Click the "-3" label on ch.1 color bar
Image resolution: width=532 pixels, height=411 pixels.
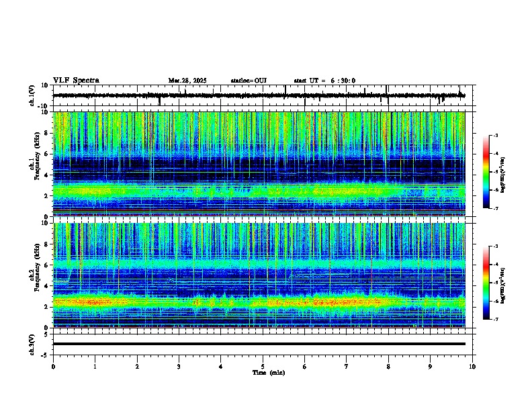point(496,135)
